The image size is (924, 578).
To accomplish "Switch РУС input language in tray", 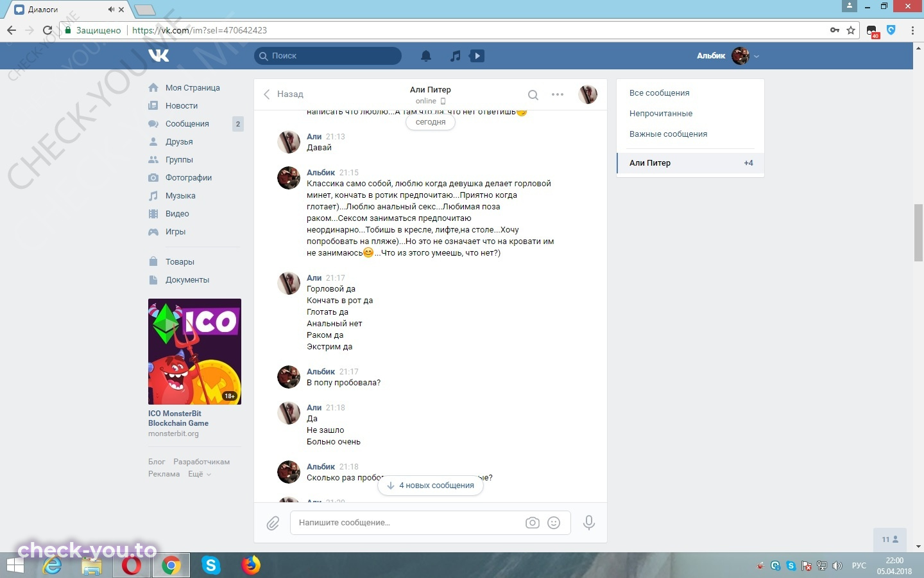I will [859, 566].
